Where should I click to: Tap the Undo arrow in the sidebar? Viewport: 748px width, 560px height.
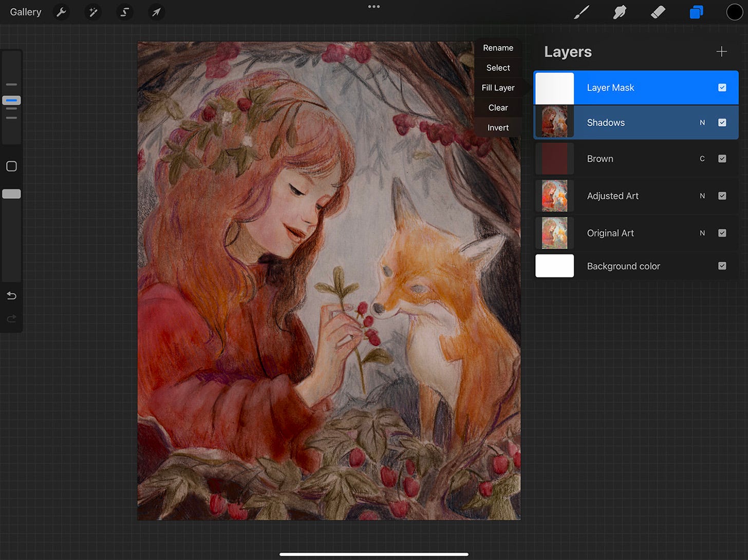click(x=11, y=296)
